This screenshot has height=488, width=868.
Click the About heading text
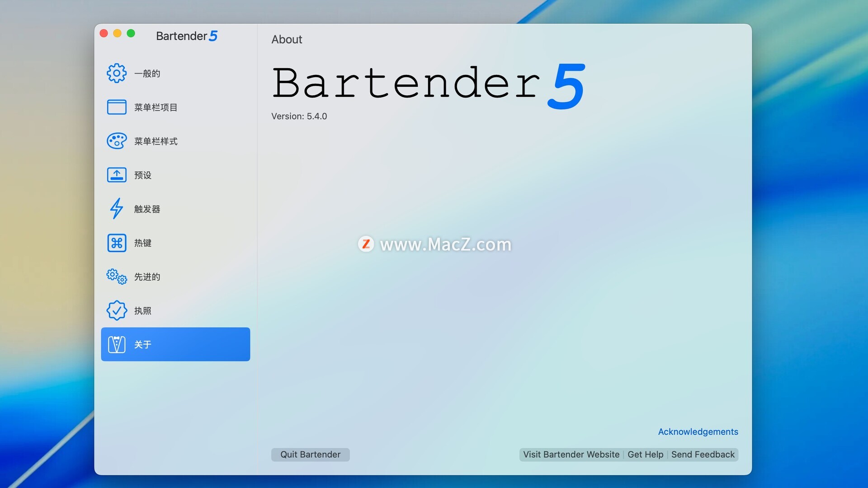(287, 39)
